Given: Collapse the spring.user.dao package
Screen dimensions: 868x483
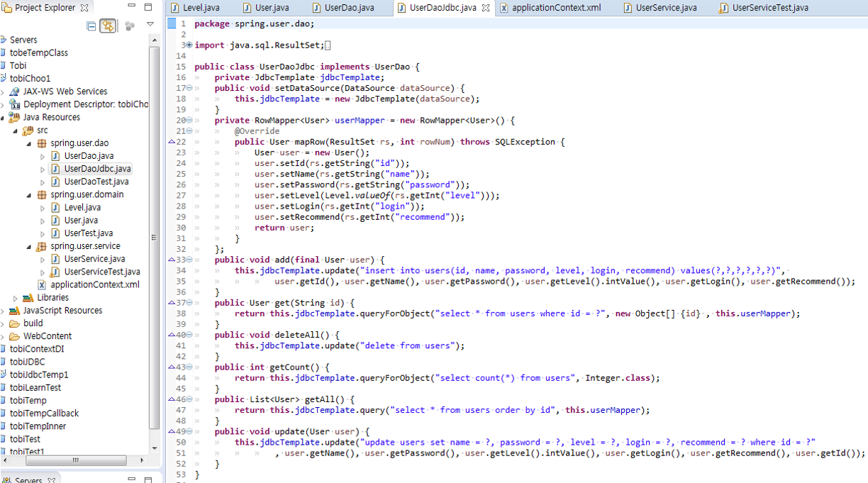Looking at the screenshot, I should click(x=29, y=143).
